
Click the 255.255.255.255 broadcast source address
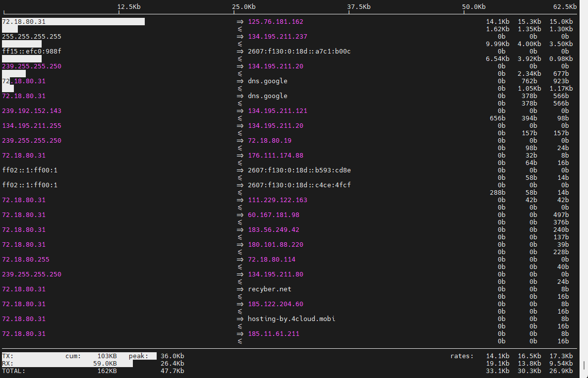pyautogui.click(x=32, y=37)
